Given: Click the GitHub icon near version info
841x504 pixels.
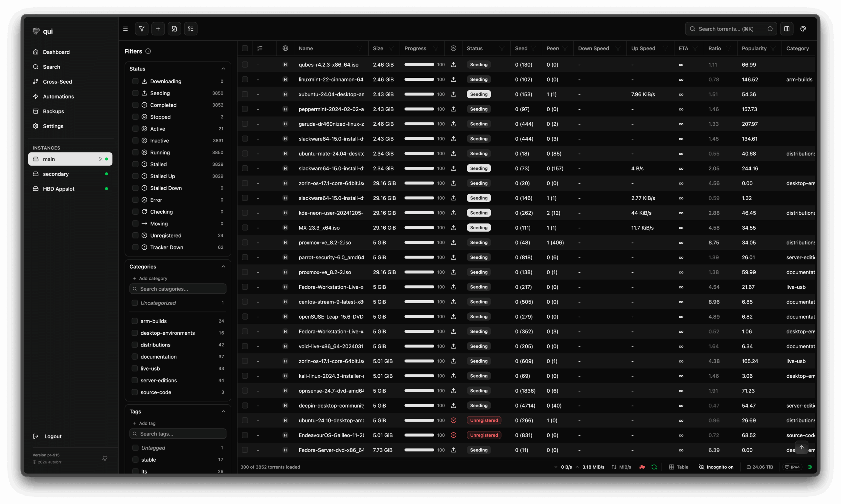Looking at the screenshot, I should [x=105, y=458].
